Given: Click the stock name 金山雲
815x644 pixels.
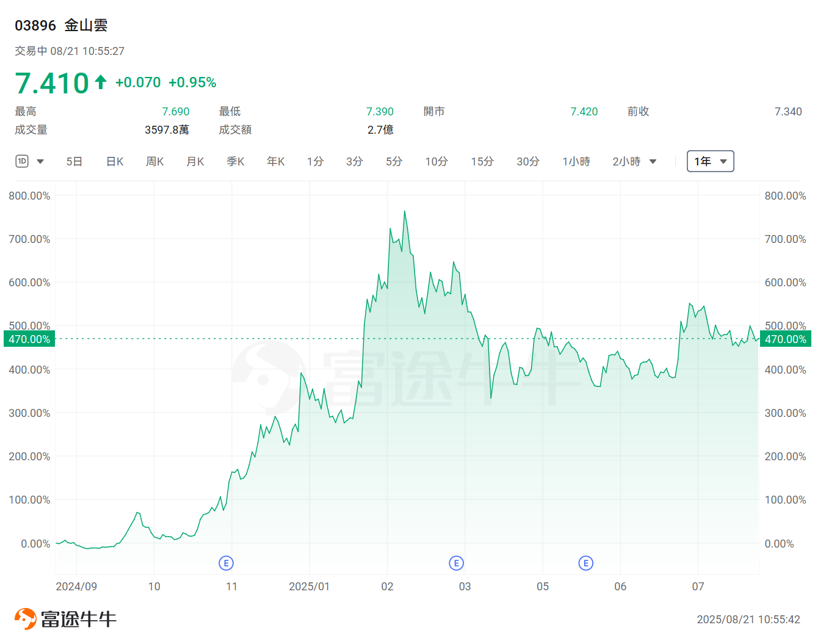Looking at the screenshot, I should pos(86,26).
